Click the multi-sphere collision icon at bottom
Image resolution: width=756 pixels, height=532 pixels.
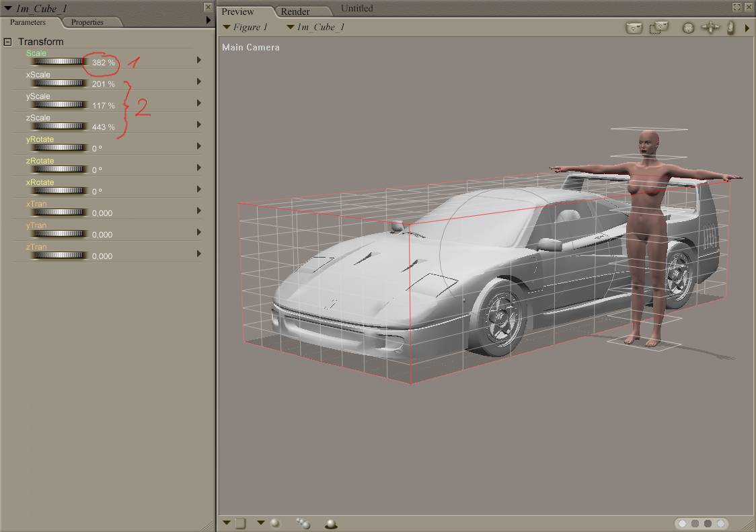pyautogui.click(x=303, y=523)
